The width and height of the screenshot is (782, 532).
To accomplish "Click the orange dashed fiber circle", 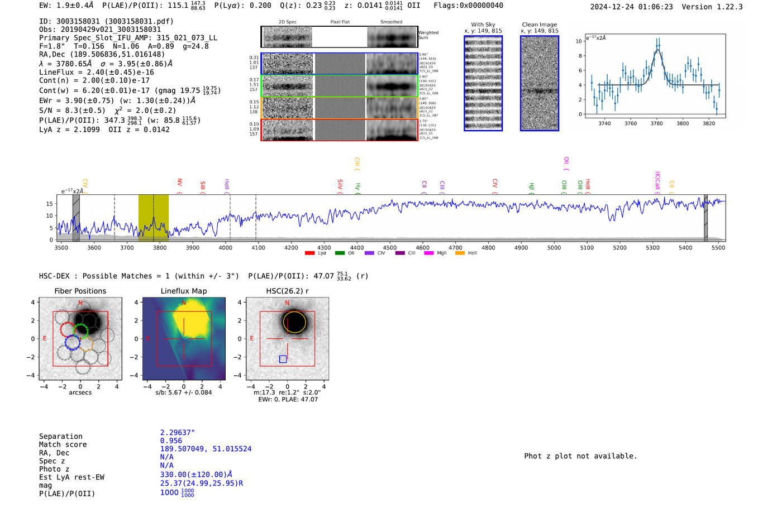I will click(x=85, y=343).
